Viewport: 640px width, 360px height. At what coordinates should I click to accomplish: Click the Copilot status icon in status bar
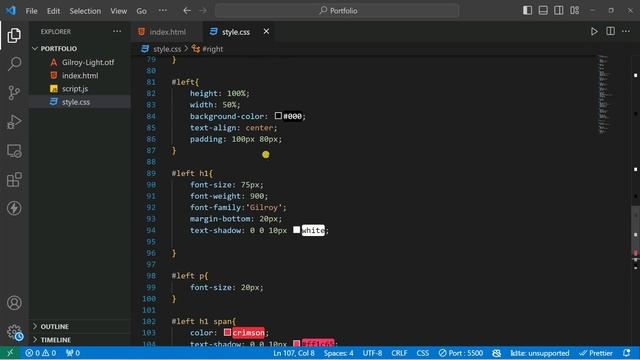point(496,353)
